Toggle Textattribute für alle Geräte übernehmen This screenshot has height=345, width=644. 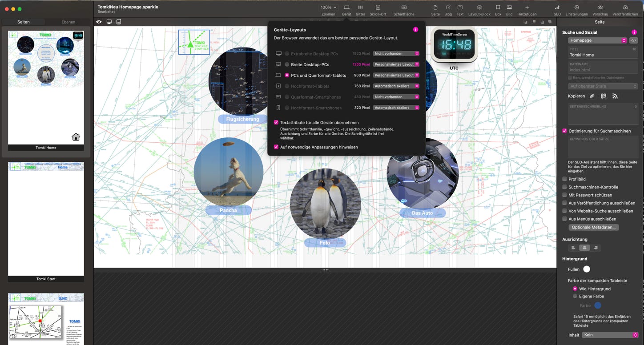[276, 122]
